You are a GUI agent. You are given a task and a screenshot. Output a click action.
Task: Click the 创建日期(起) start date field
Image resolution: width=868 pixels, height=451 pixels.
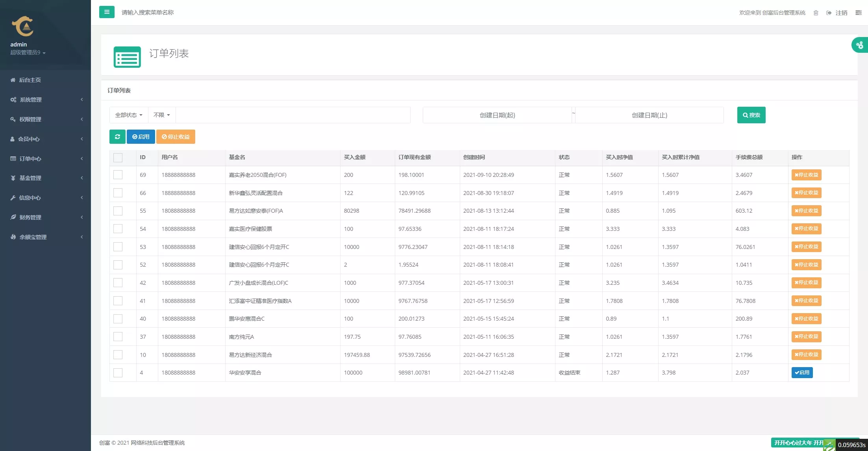coord(497,115)
